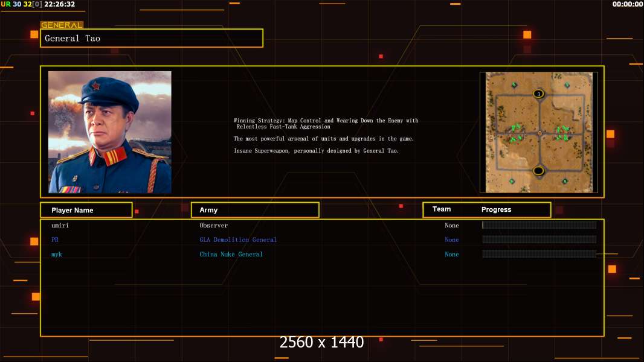Click the General Tao name field
Viewport: 644px width, 362px height.
pos(152,38)
